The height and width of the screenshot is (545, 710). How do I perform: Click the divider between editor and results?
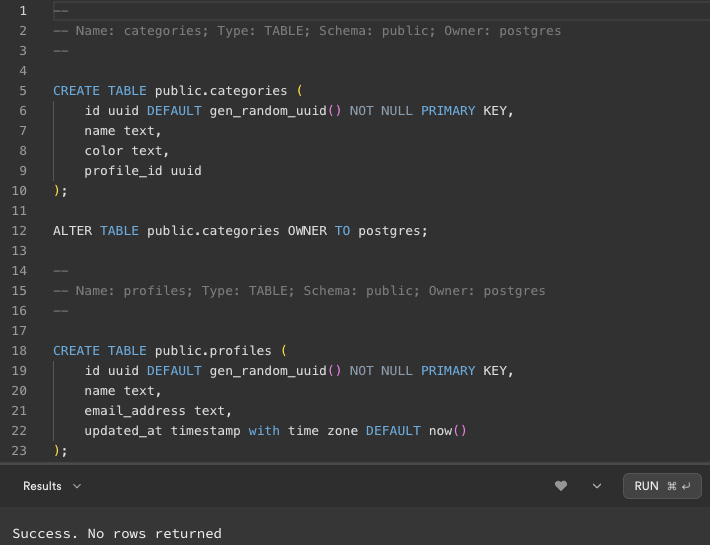click(x=355, y=464)
